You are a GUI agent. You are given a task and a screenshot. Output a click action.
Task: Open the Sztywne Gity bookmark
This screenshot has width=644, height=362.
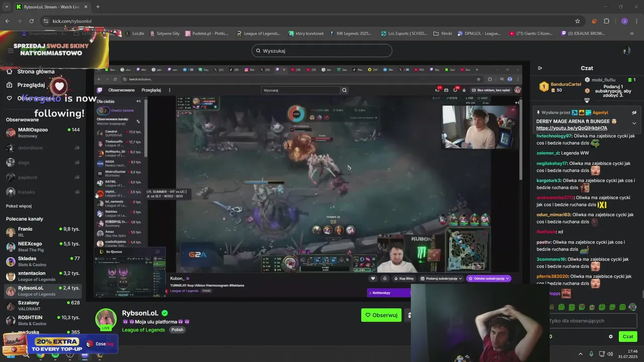(165, 34)
